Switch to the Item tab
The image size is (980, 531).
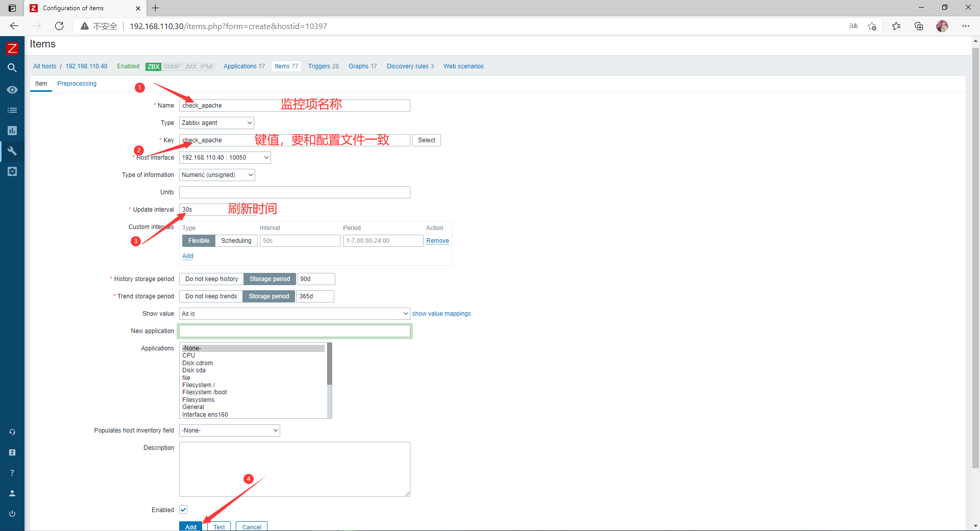41,84
